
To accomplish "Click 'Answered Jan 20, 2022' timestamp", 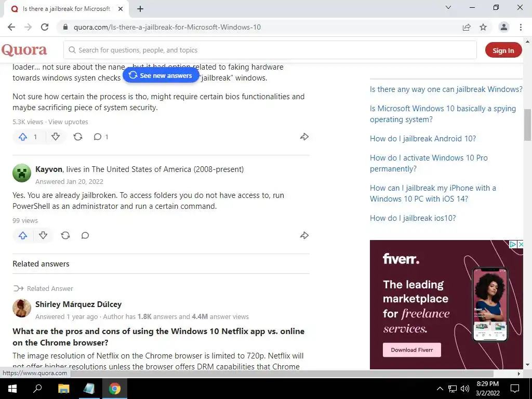I will pos(69,181).
